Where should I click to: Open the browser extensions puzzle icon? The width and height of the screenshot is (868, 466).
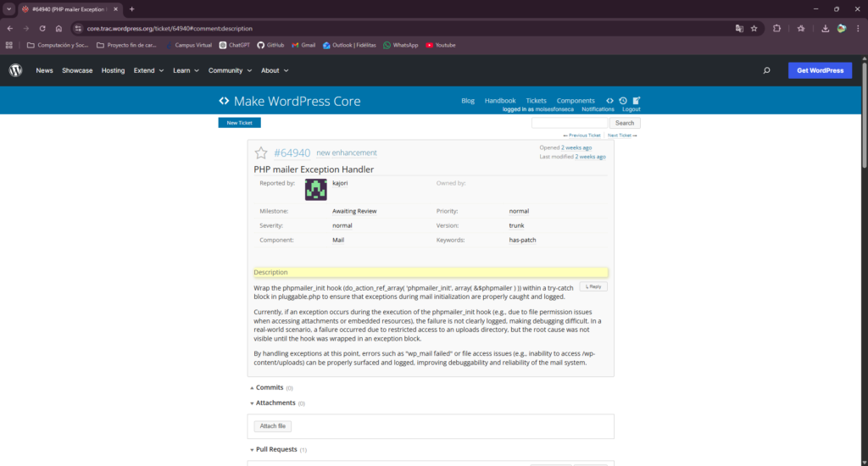(776, 28)
